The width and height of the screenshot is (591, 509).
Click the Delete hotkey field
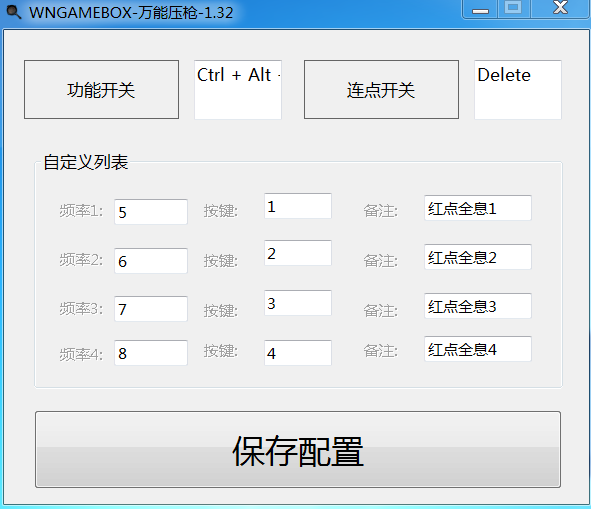(x=518, y=90)
